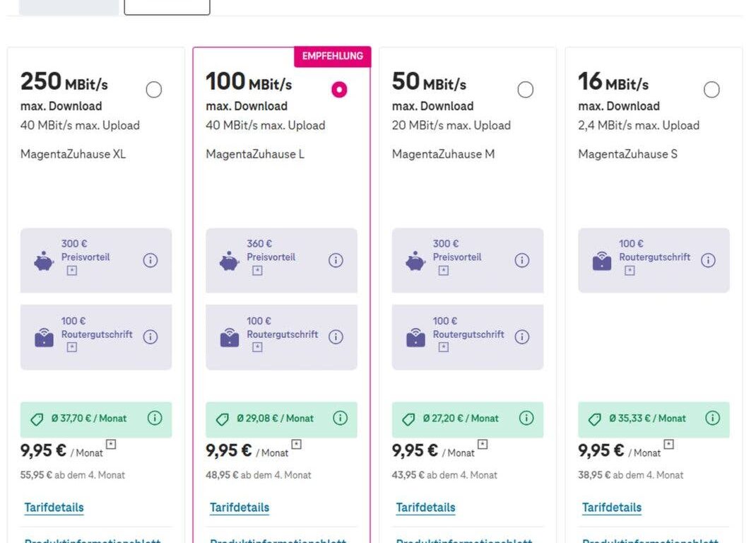
Task: Click the EMPFEHLUNG badge
Action: coord(333,57)
